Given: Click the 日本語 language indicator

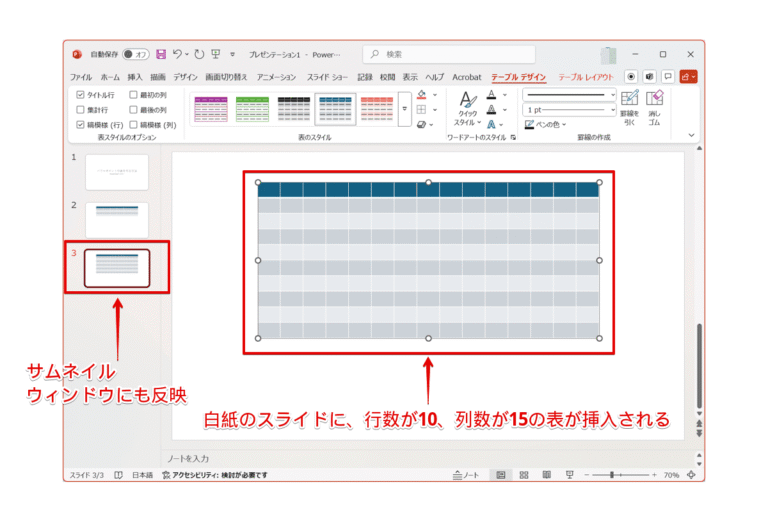Looking at the screenshot, I should point(143,475).
